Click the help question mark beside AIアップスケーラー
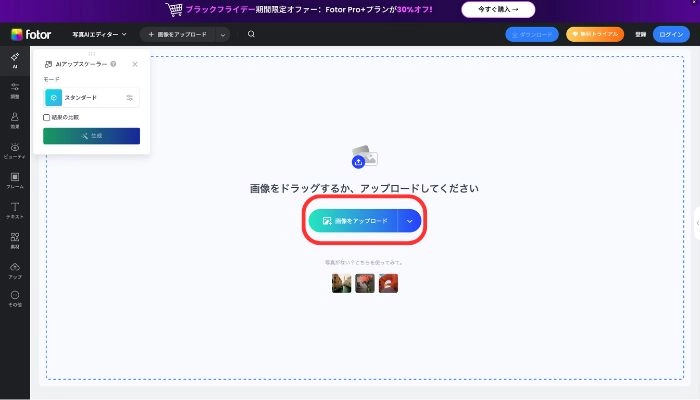 [113, 64]
